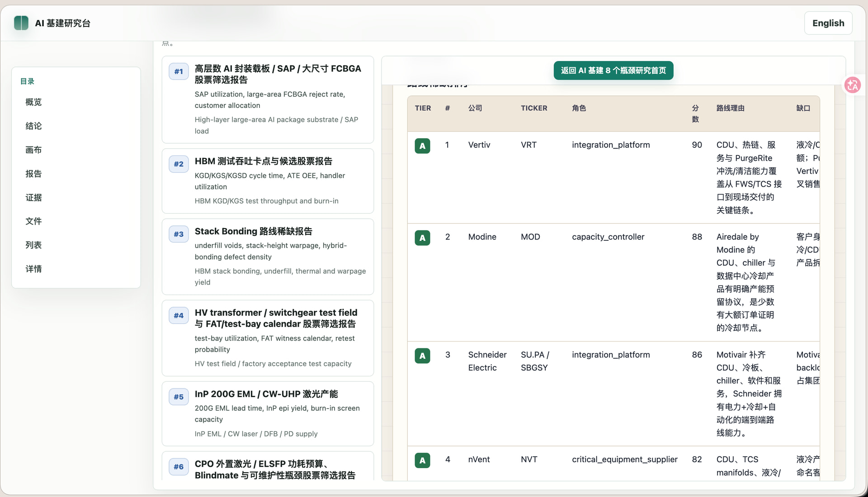
Task: Select the #1 badge on SAP report
Action: pyautogui.click(x=179, y=71)
